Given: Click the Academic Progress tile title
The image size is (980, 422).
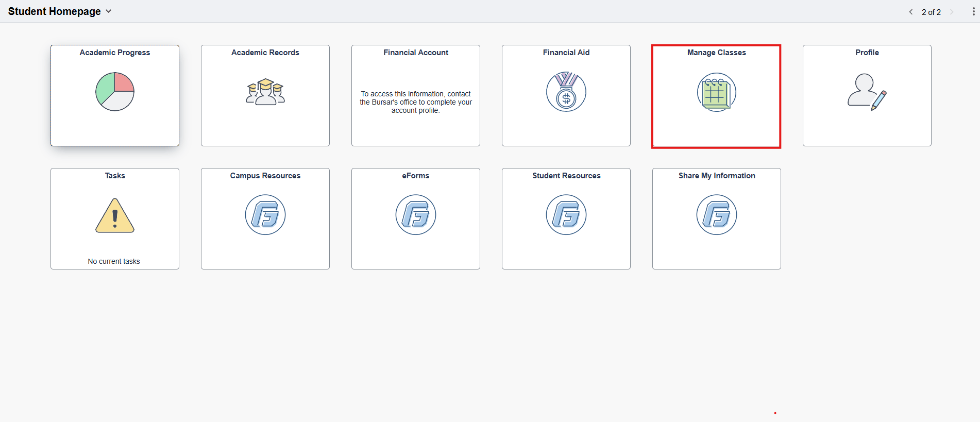Looking at the screenshot, I should pos(115,53).
